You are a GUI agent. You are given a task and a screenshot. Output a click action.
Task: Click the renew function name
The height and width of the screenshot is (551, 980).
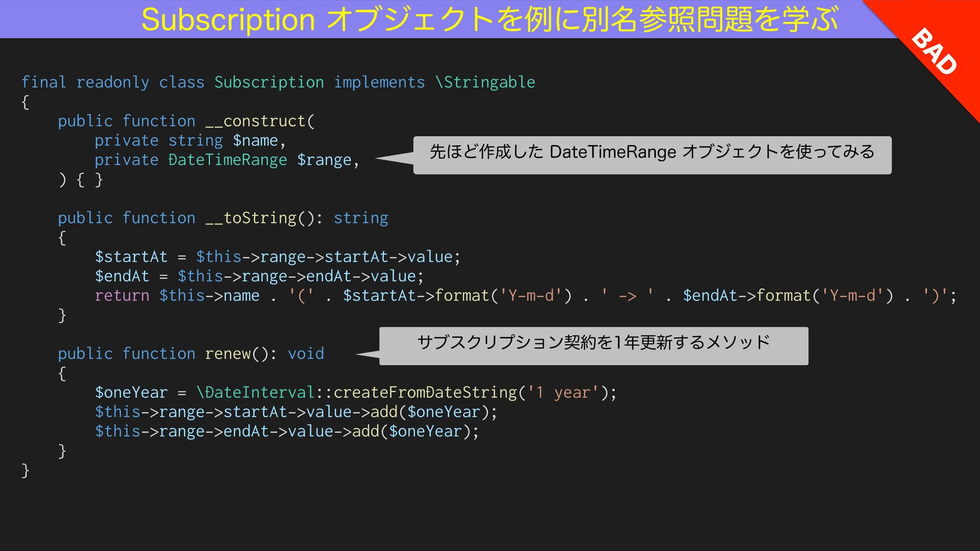[x=228, y=354]
